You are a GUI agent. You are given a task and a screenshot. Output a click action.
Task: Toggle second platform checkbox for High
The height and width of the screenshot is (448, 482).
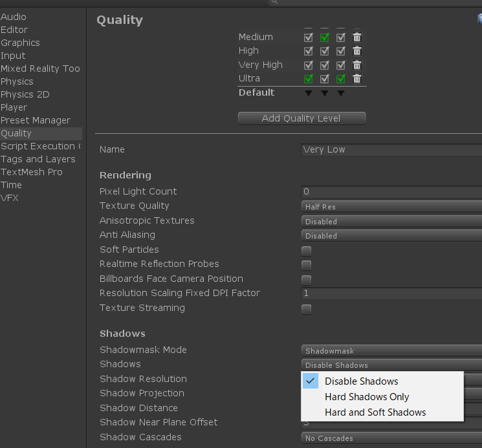pos(325,51)
